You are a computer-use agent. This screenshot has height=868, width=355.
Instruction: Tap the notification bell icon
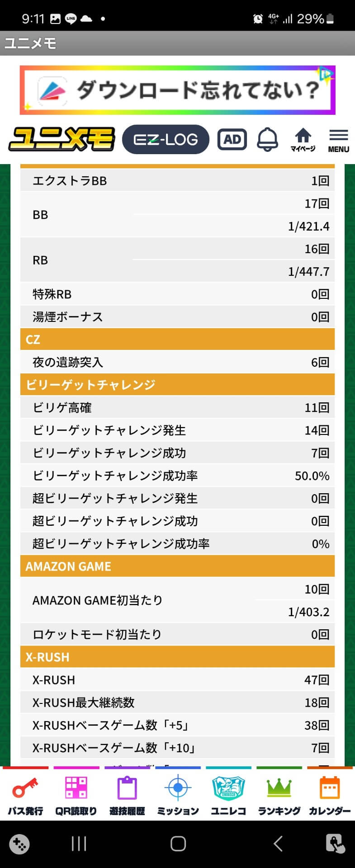(267, 139)
